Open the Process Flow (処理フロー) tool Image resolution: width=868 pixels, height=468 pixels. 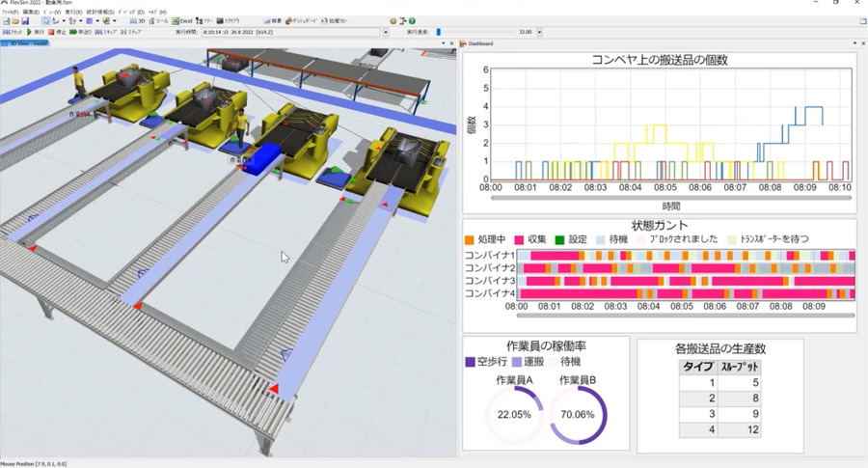coord(346,20)
